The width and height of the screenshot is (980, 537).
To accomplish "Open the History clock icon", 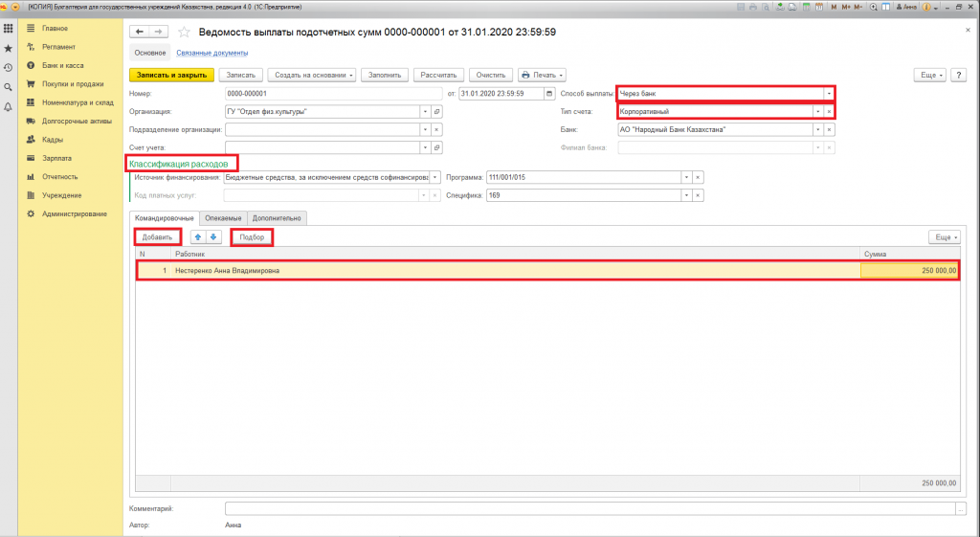I will pyautogui.click(x=8, y=67).
